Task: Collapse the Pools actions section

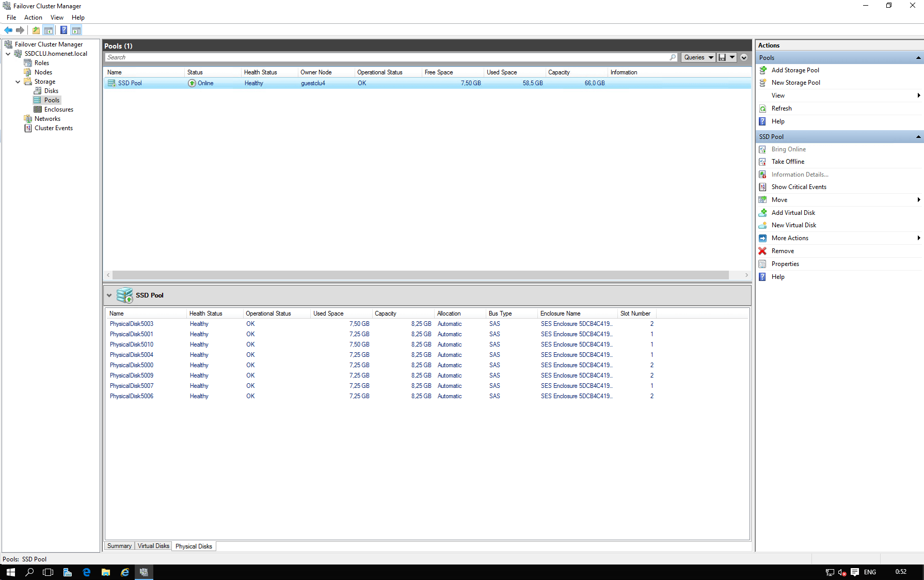Action: click(918, 58)
